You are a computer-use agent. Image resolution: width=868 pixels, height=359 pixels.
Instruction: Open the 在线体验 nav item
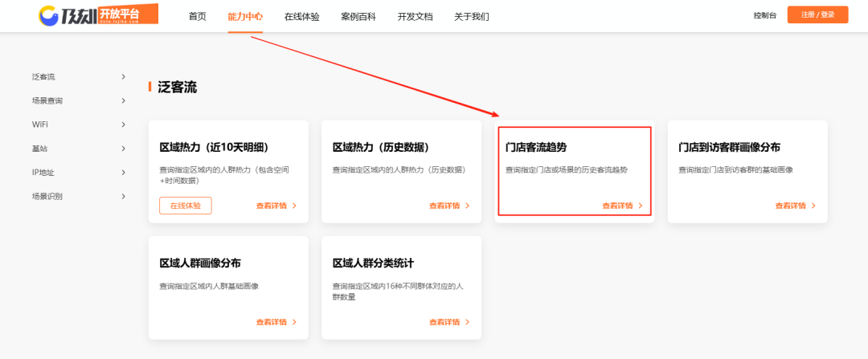point(301,17)
